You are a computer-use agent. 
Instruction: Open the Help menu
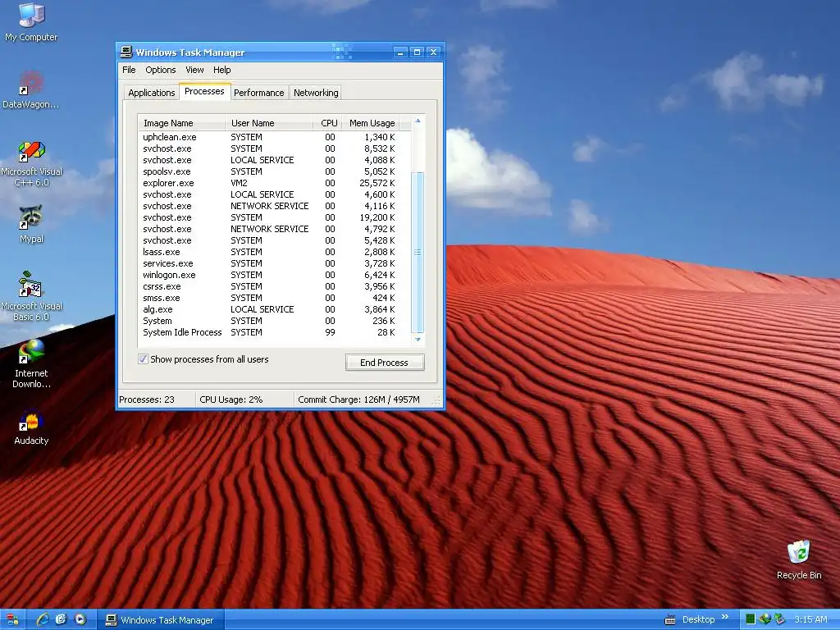[x=221, y=70]
